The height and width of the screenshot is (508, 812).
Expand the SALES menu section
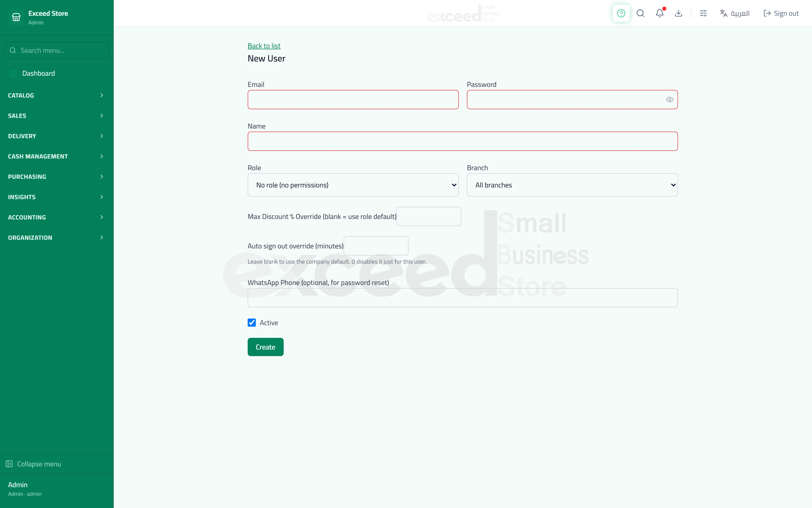pos(56,116)
